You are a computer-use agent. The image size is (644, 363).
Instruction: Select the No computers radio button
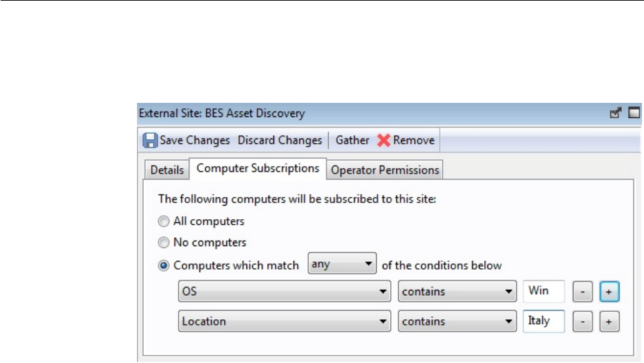(164, 243)
